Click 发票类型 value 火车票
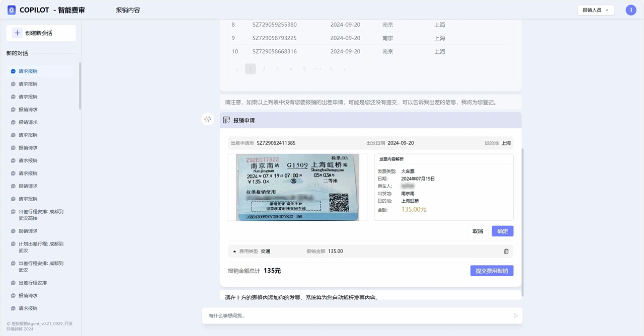 tap(408, 172)
